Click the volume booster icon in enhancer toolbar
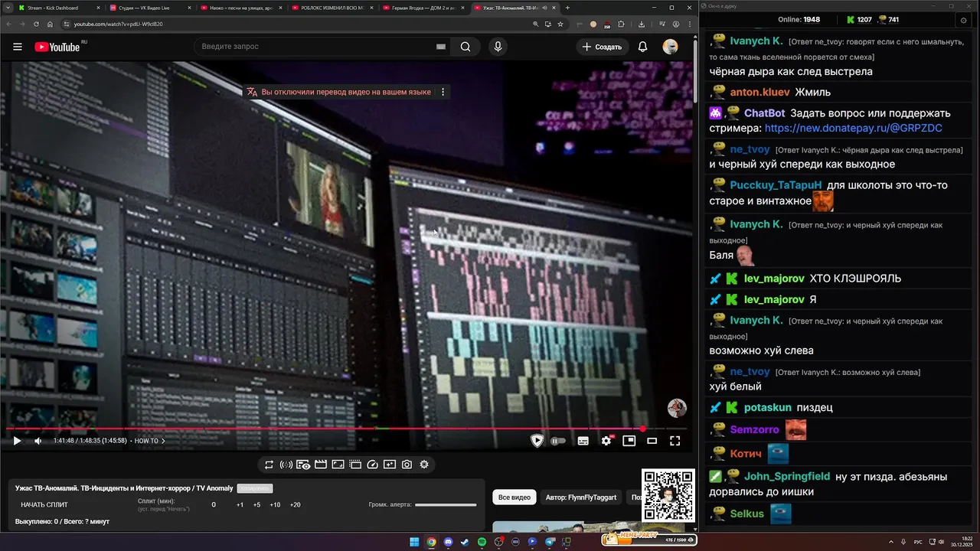 pos(286,465)
